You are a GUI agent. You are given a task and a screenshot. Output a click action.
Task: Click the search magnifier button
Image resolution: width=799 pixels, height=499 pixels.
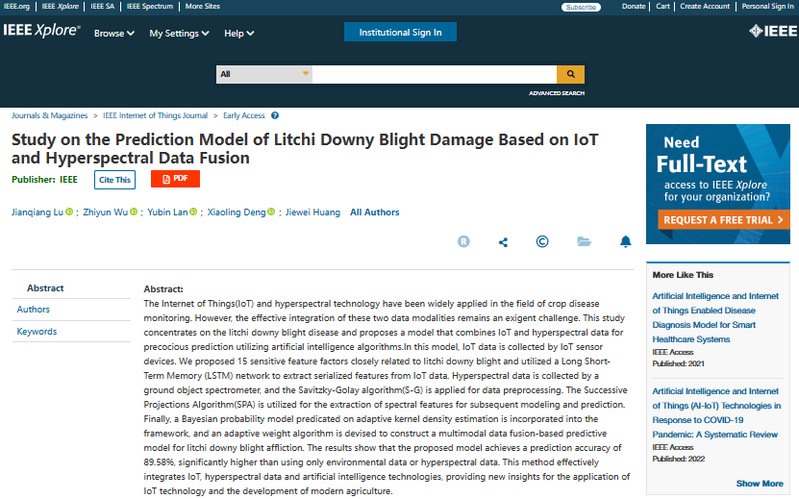[570, 73]
